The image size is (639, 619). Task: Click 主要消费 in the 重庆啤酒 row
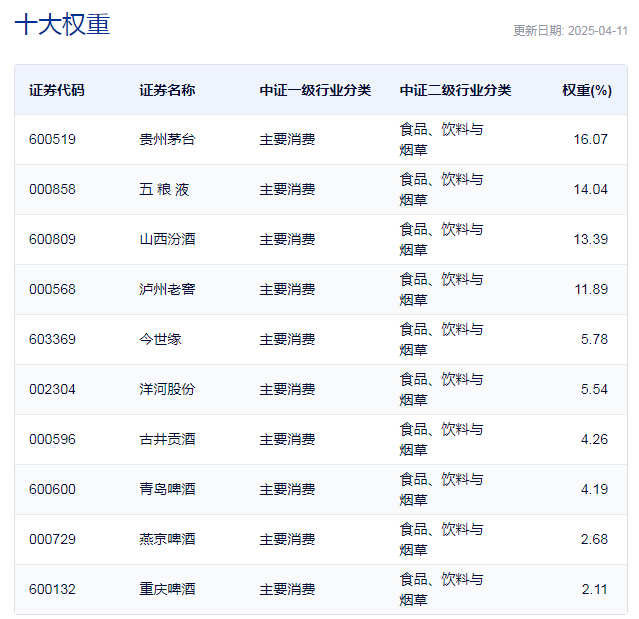[x=287, y=590]
